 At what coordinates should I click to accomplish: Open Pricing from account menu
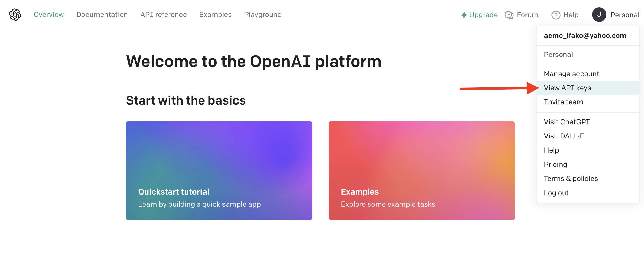tap(588, 165)
